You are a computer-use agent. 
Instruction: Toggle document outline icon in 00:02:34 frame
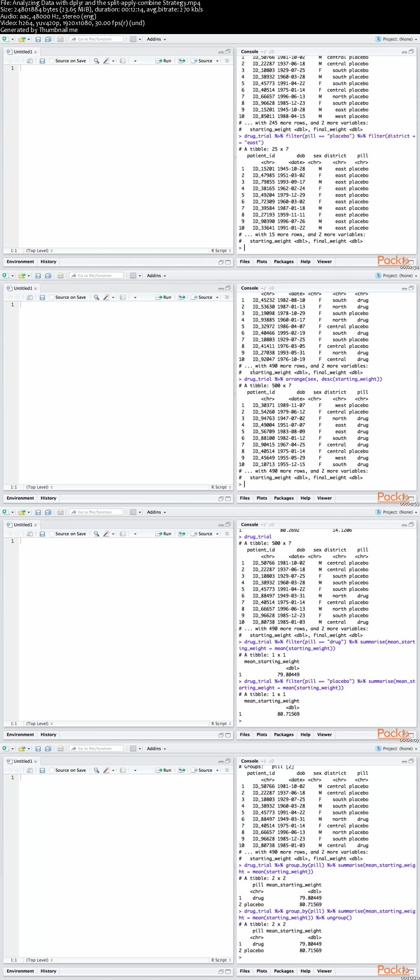click(227, 61)
